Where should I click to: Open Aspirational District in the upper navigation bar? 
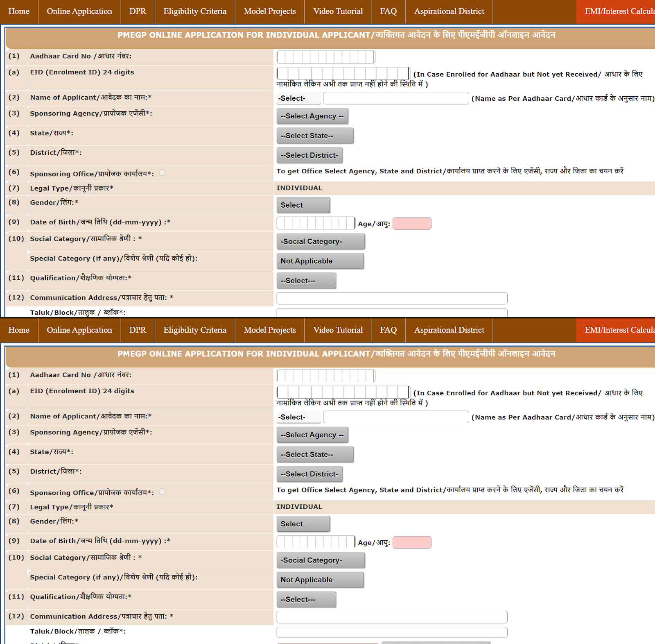click(449, 11)
